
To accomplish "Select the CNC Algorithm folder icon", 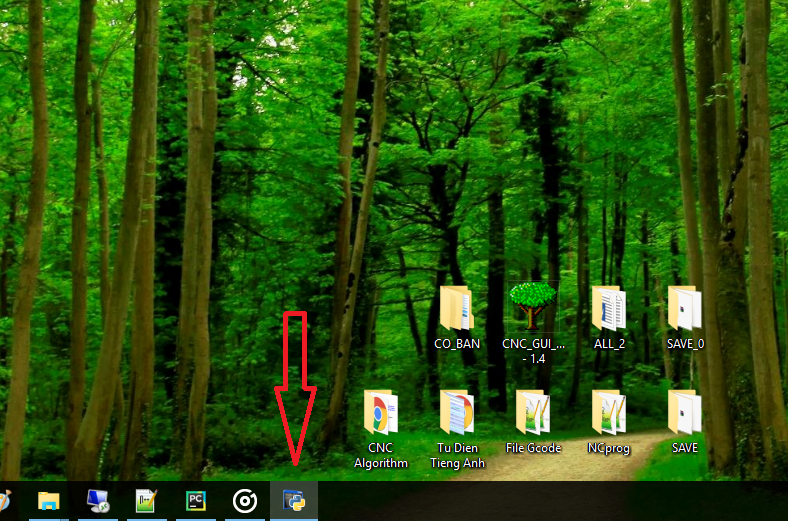I will [380, 411].
